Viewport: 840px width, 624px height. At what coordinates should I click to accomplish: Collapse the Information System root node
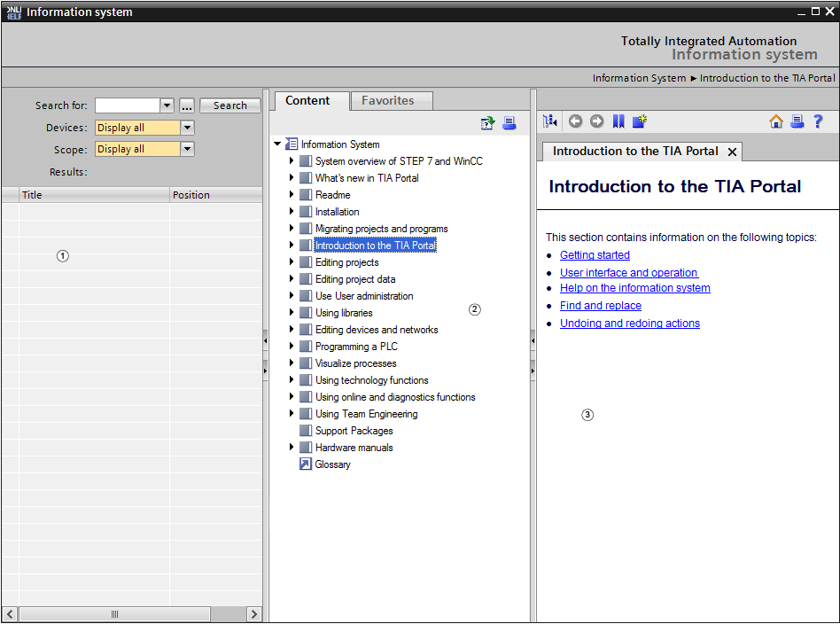pos(277,144)
